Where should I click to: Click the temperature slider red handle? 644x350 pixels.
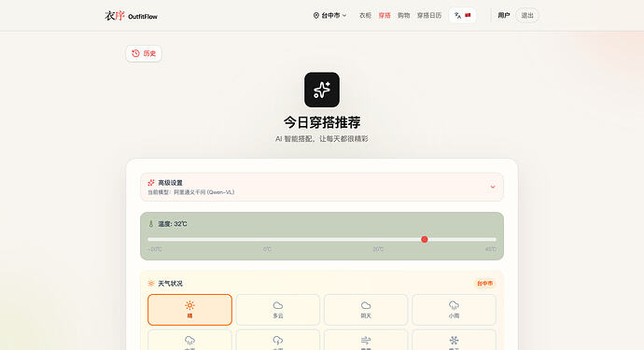[x=425, y=239]
